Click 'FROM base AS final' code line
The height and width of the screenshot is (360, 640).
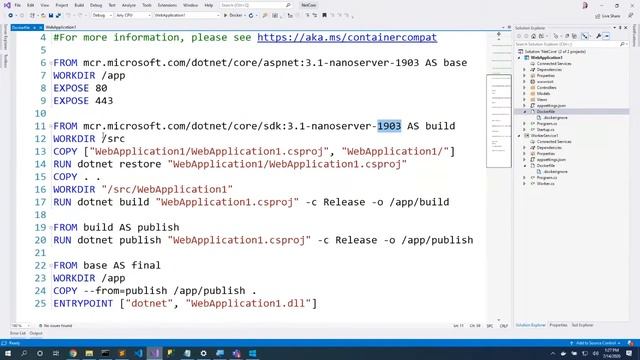click(x=107, y=265)
